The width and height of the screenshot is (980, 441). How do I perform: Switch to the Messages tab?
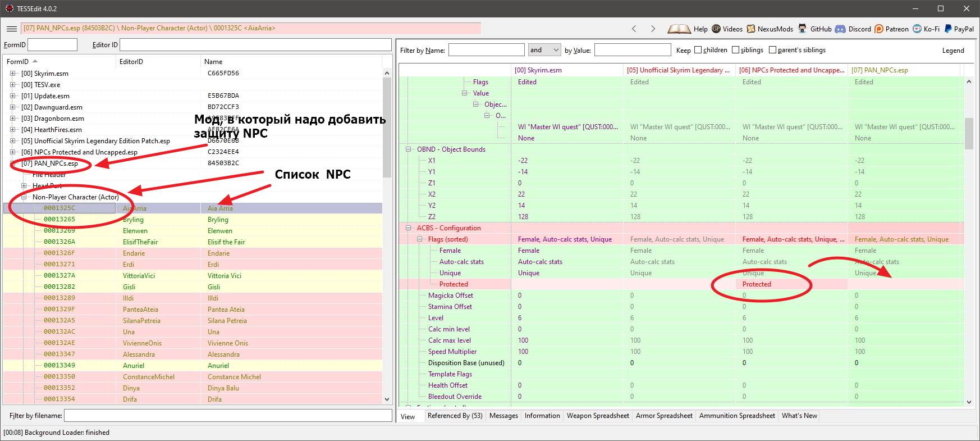503,416
